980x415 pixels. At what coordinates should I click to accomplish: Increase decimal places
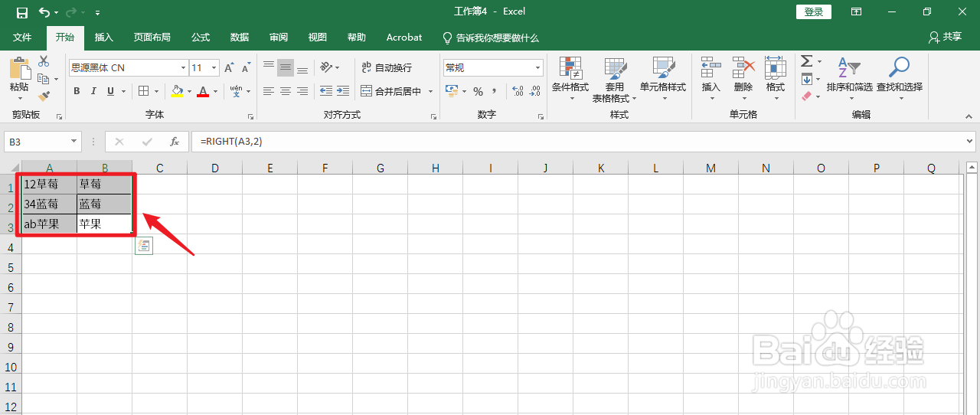518,91
